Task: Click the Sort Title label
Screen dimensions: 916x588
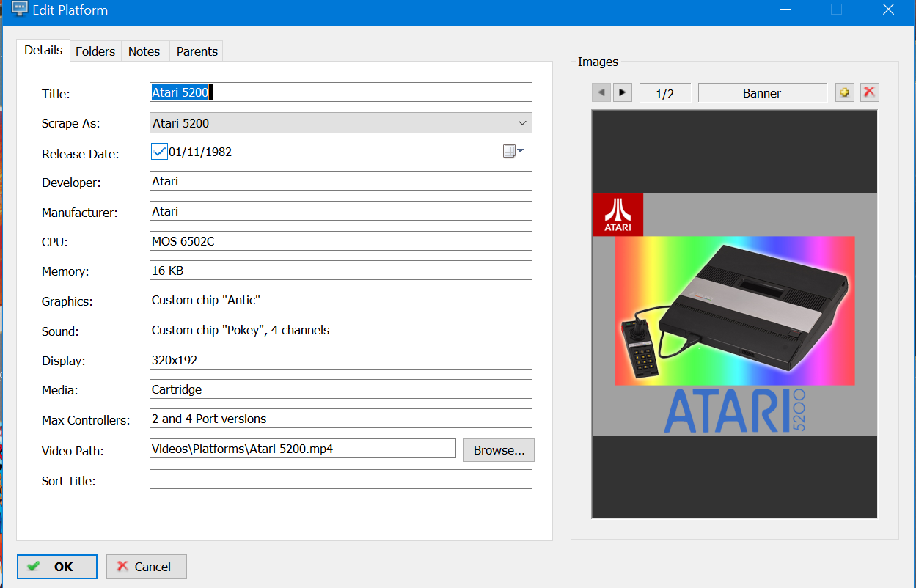Action: tap(69, 481)
